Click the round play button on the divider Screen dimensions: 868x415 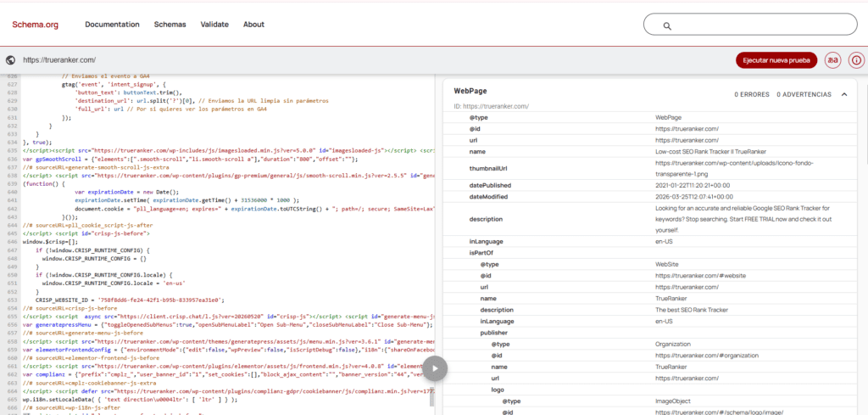(435, 368)
